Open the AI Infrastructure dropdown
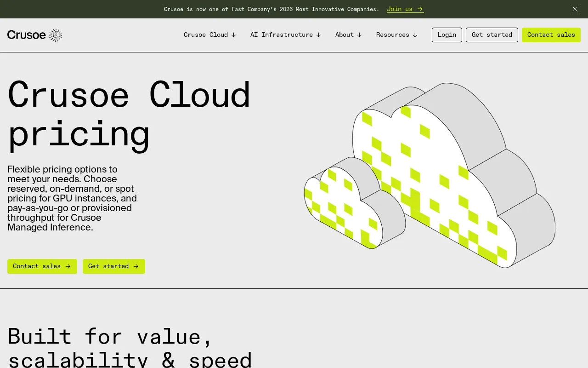 click(x=286, y=35)
